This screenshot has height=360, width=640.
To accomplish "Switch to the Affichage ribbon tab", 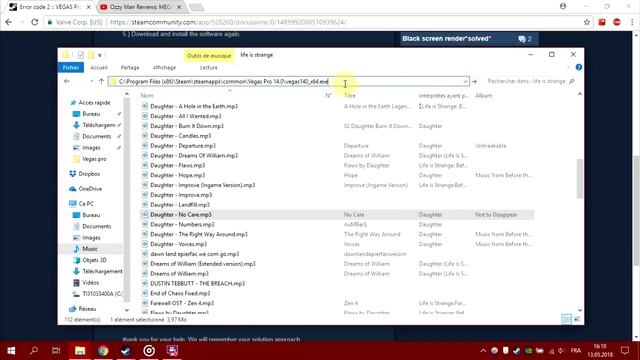I will point(164,67).
